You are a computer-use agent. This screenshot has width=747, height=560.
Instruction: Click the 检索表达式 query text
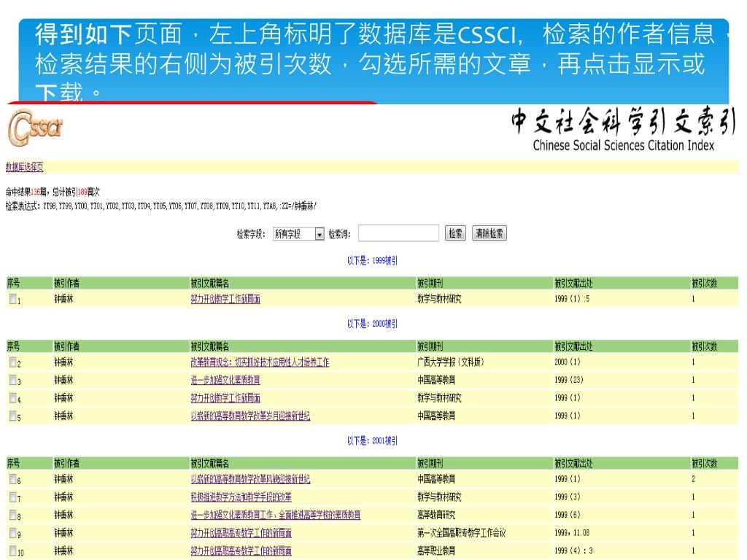tap(161, 206)
